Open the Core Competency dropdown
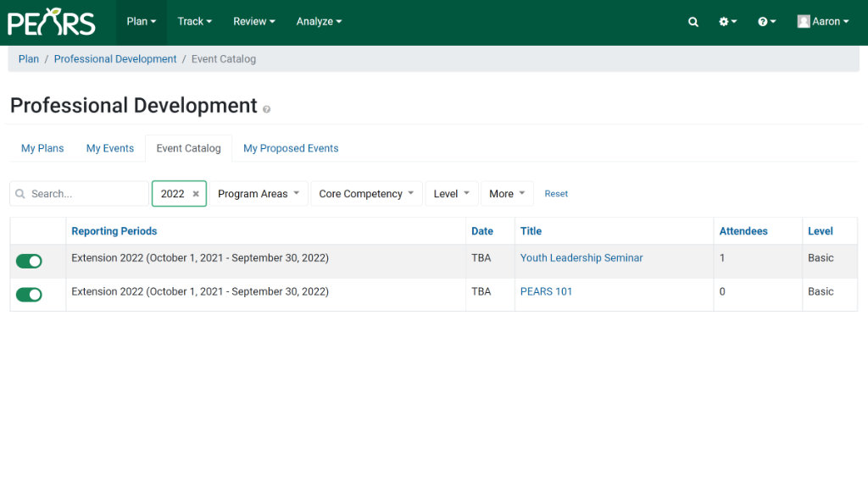This screenshot has width=868, height=481. click(x=366, y=194)
